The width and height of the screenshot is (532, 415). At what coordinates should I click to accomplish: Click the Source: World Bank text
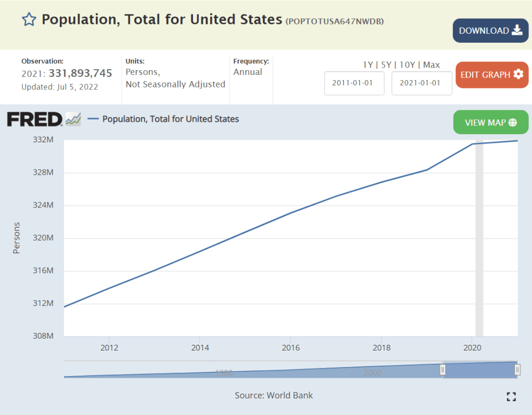(274, 395)
